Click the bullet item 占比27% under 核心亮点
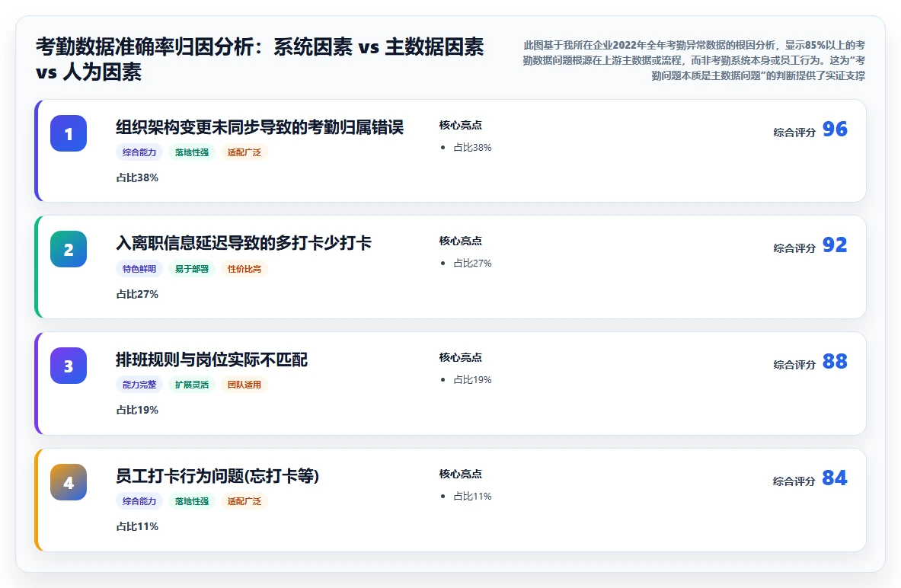The width and height of the screenshot is (901, 588). click(x=472, y=264)
